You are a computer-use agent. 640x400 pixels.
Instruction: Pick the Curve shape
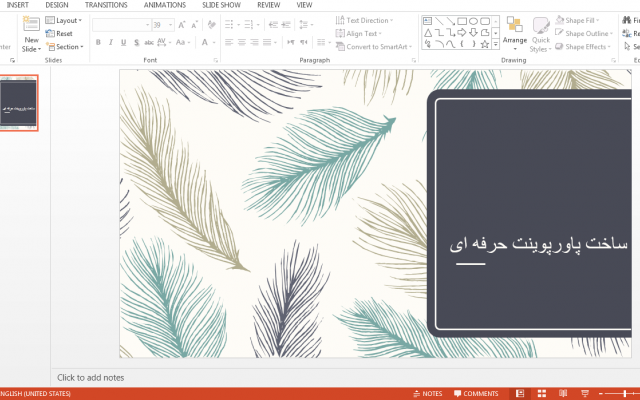(451, 44)
